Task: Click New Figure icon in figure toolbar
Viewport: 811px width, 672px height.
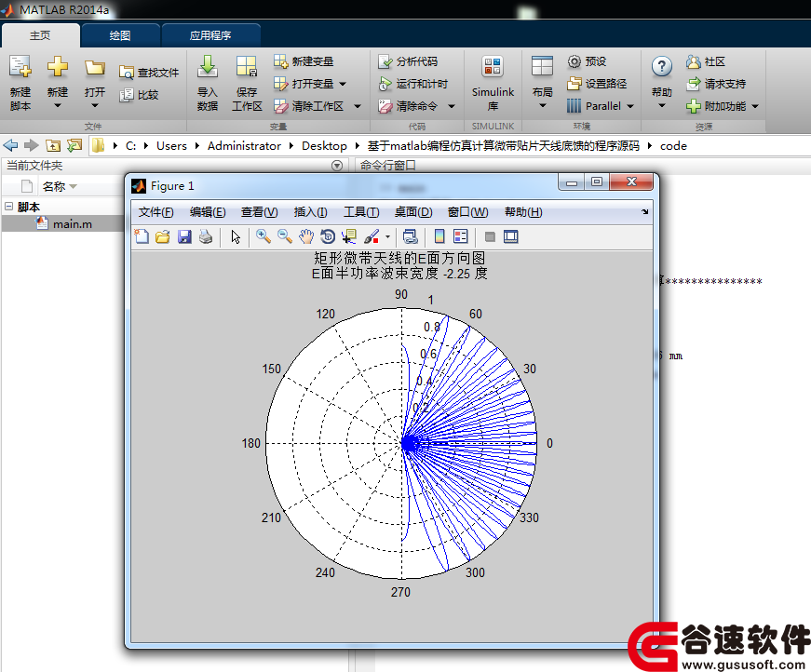Action: coord(142,236)
